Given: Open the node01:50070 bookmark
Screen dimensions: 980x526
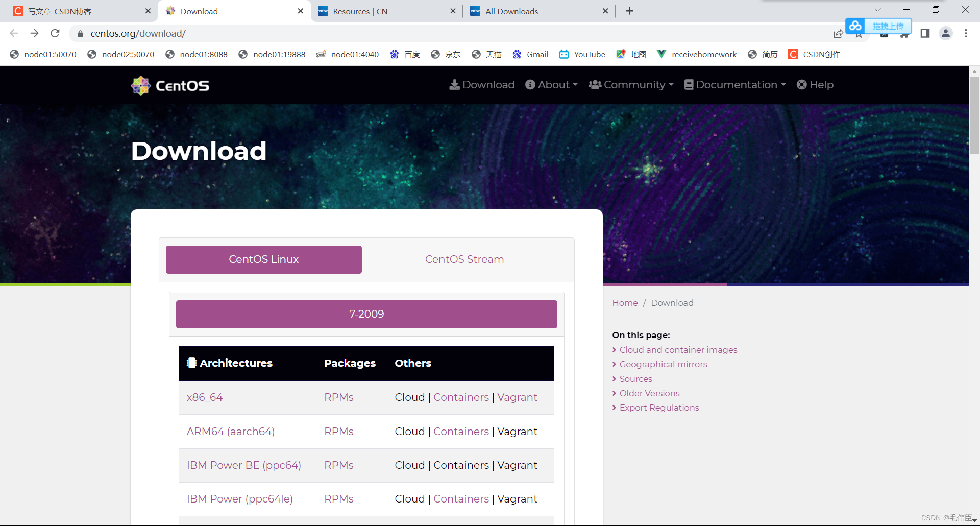Looking at the screenshot, I should (x=43, y=54).
